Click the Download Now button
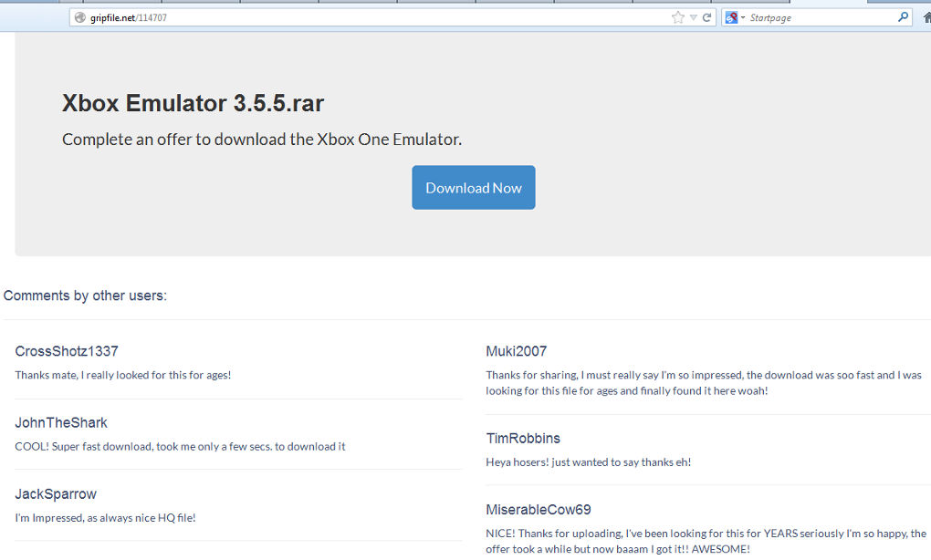This screenshot has height=560, width=931. (473, 188)
